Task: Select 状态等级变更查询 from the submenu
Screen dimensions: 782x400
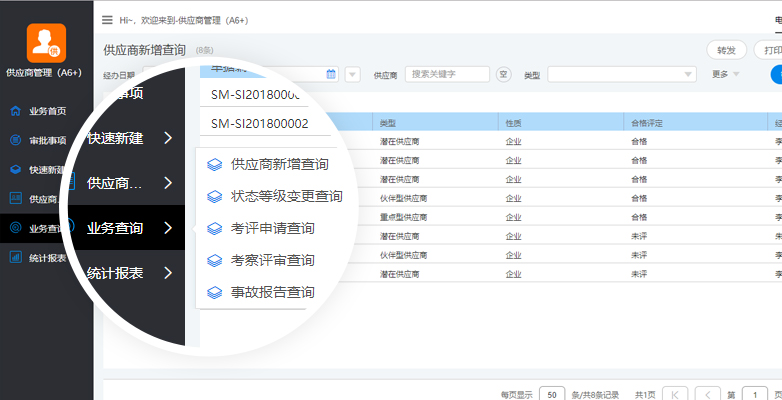Action: (x=286, y=196)
